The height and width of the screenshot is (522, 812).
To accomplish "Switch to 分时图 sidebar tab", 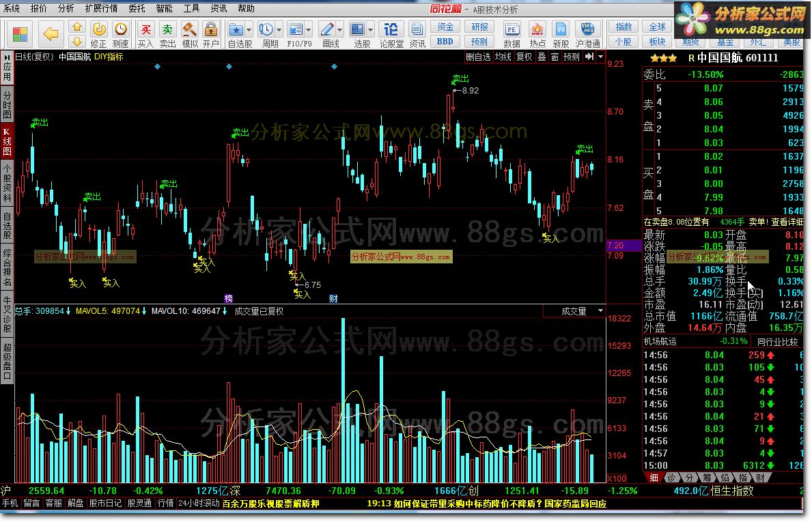I will tap(7, 104).
